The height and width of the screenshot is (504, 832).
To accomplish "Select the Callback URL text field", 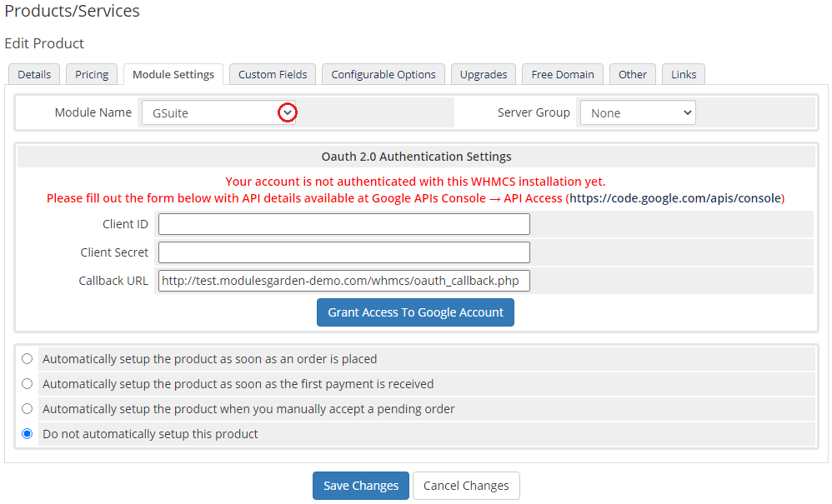I will pyautogui.click(x=343, y=281).
